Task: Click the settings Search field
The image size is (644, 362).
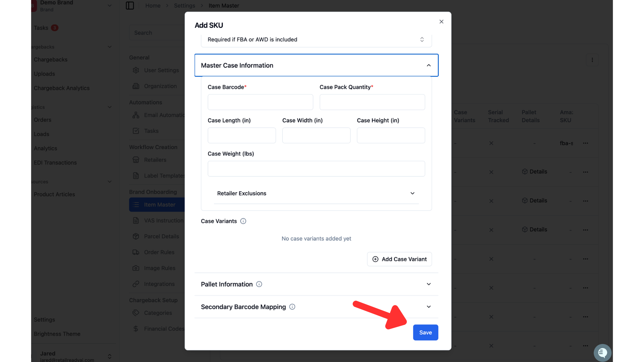Action: pos(157,33)
